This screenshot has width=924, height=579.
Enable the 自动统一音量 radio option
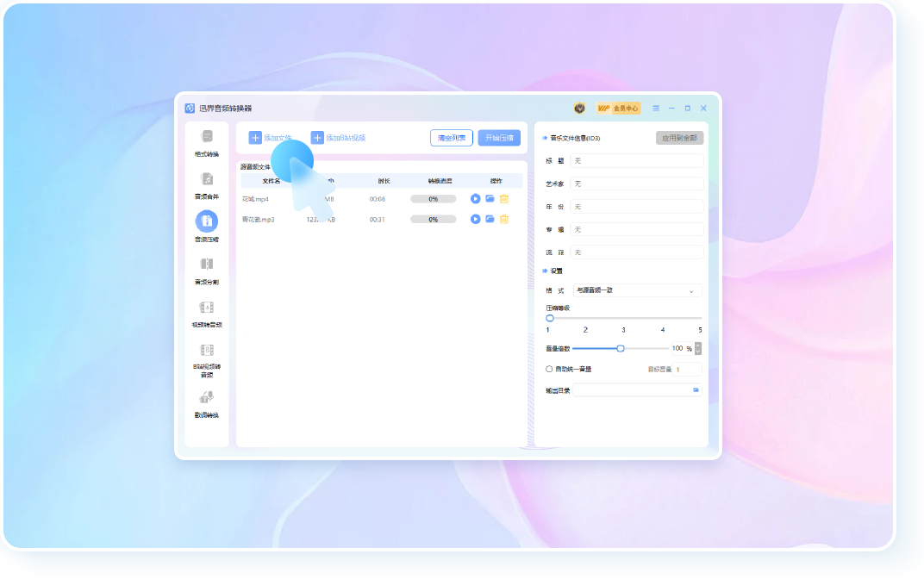click(x=549, y=370)
